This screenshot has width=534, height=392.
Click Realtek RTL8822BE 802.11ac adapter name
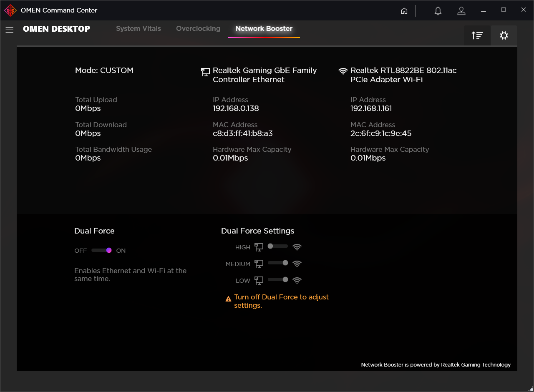point(403,75)
